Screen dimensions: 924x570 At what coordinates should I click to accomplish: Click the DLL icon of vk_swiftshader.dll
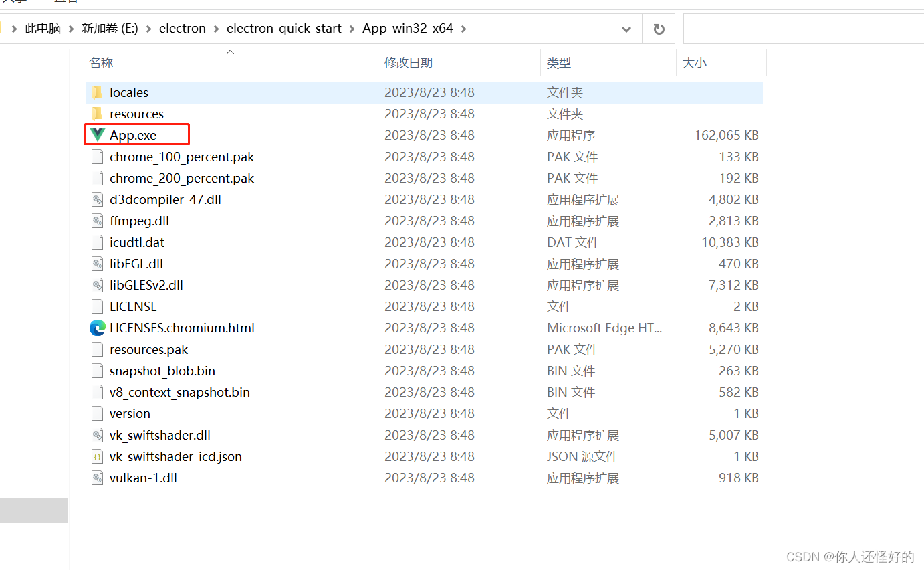point(98,435)
